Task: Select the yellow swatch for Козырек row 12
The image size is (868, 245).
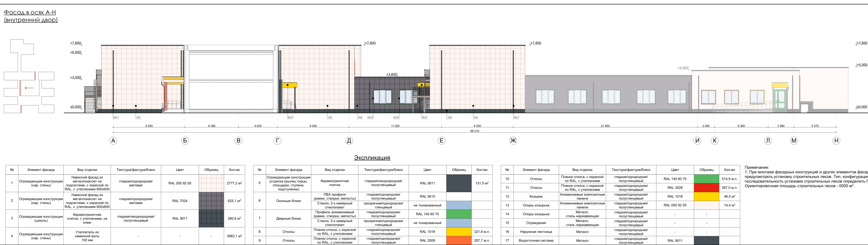Action: [x=706, y=197]
